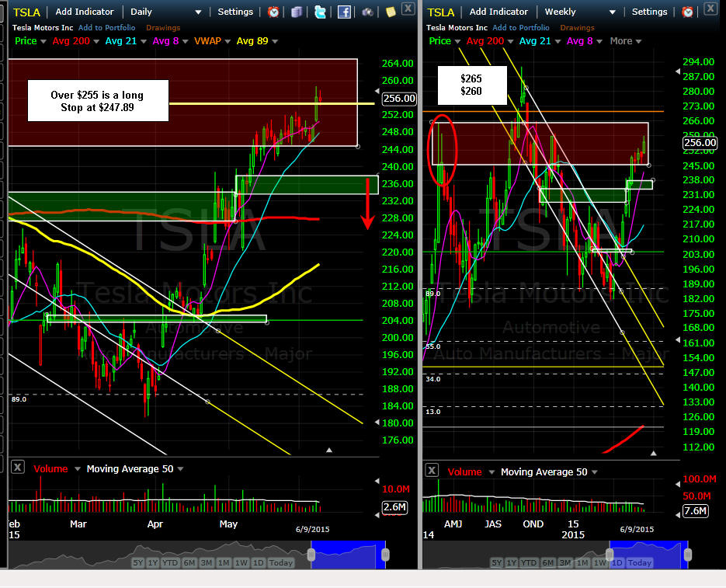Open Settings on the Weekly chart
This screenshot has height=588, width=726.
[649, 12]
